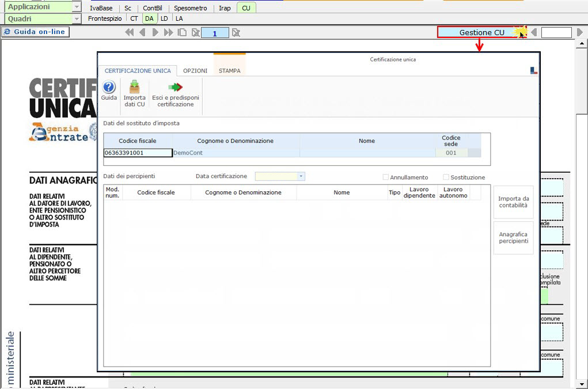Click the delete icon right of page number
588x389 pixels.
236,33
